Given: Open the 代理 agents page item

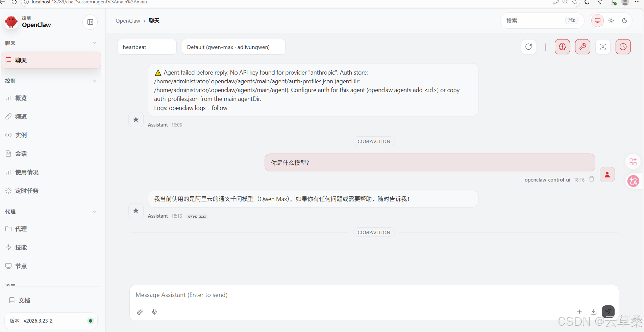Looking at the screenshot, I should (51, 229).
